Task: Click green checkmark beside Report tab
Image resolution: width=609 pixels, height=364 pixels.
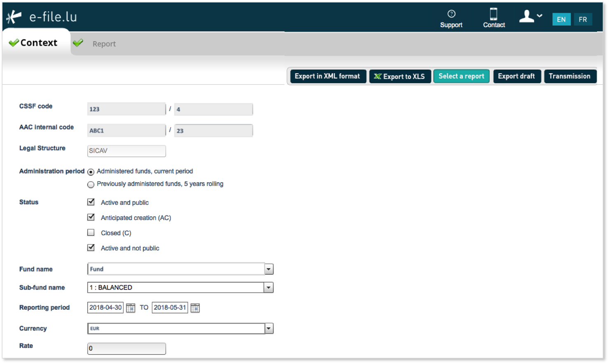Action: [78, 43]
